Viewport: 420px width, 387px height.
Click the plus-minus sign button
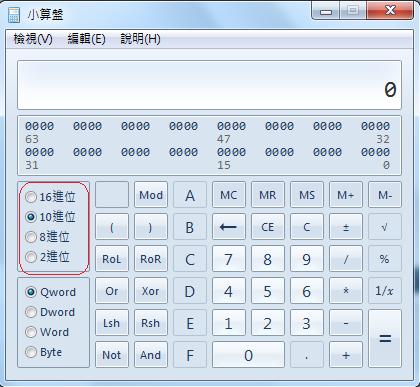(346, 227)
